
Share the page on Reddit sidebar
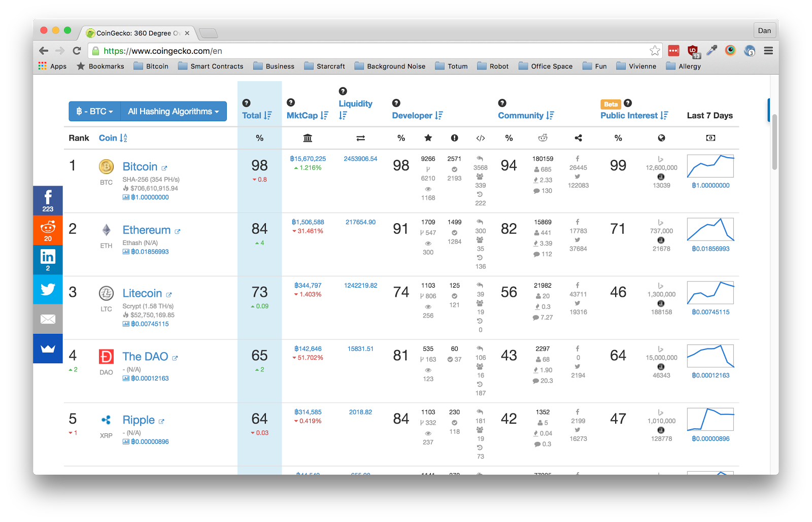coord(48,230)
